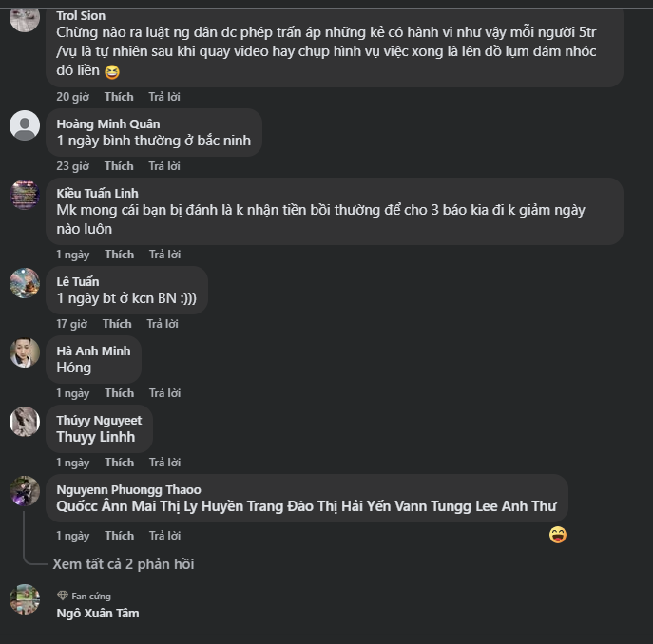653x644 pixels.
Task: Click the Ngô Xuân Tâm name link
Action: (98, 613)
